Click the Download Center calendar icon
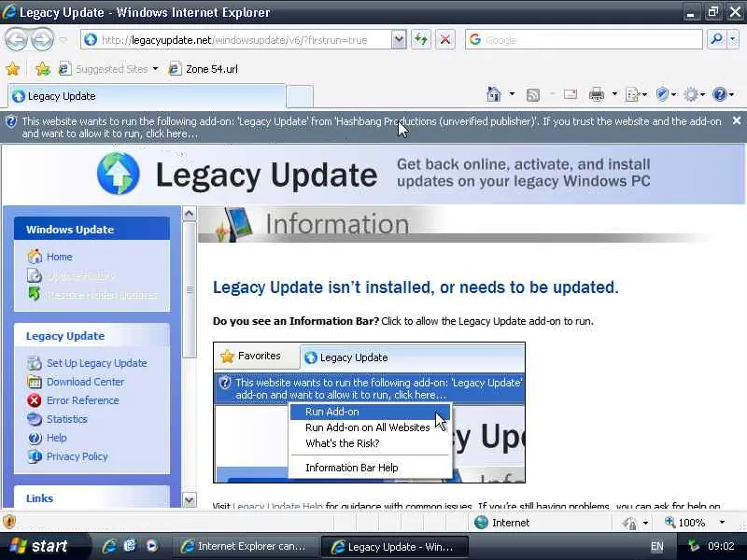The image size is (747, 560). coord(35,382)
